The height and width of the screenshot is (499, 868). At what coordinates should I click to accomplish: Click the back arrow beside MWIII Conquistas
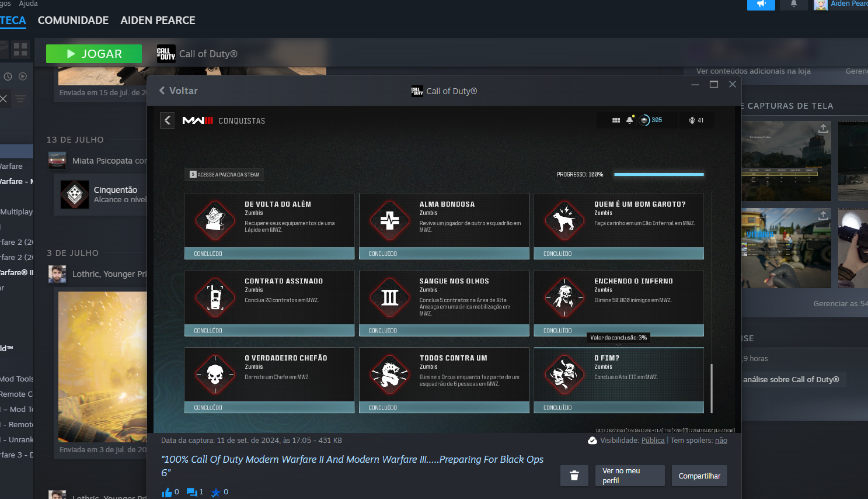[168, 120]
